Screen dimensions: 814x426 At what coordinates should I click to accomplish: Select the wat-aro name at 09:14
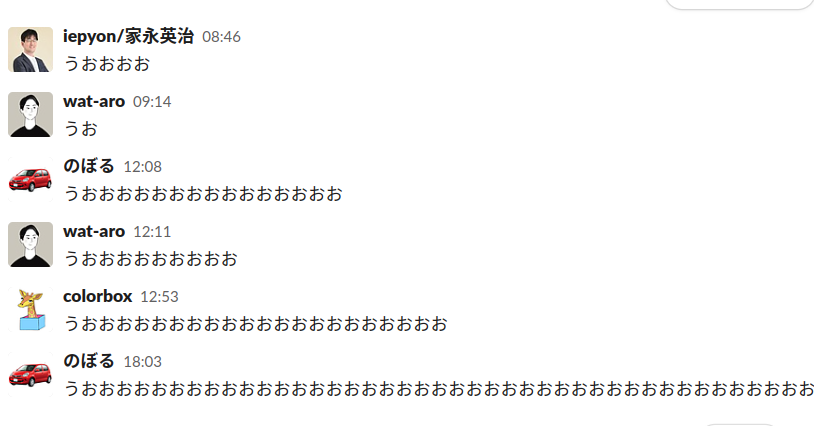94,101
